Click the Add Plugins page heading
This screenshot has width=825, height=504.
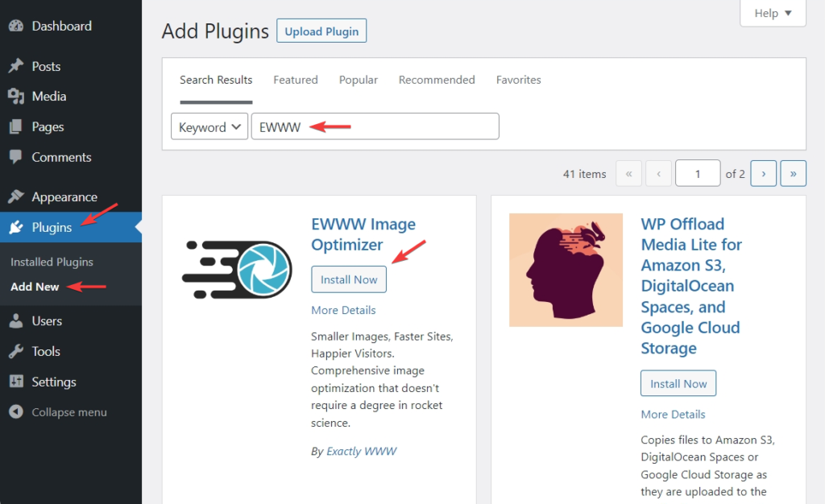pyautogui.click(x=215, y=31)
